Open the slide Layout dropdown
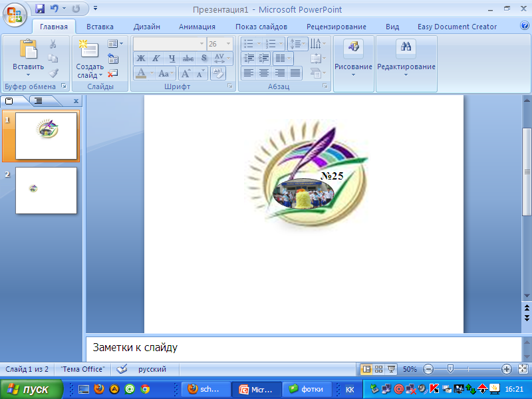The height and width of the screenshot is (399, 532). coord(115,44)
